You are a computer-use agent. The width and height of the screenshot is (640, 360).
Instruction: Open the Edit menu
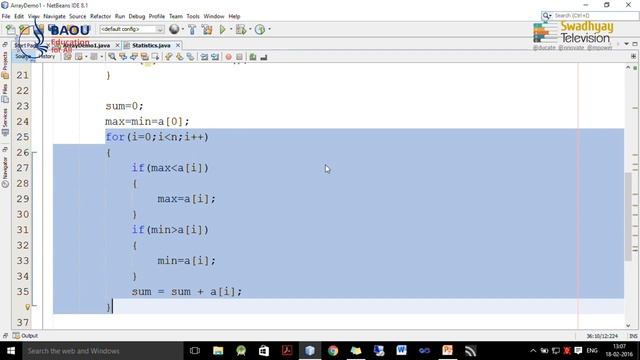tap(19, 16)
